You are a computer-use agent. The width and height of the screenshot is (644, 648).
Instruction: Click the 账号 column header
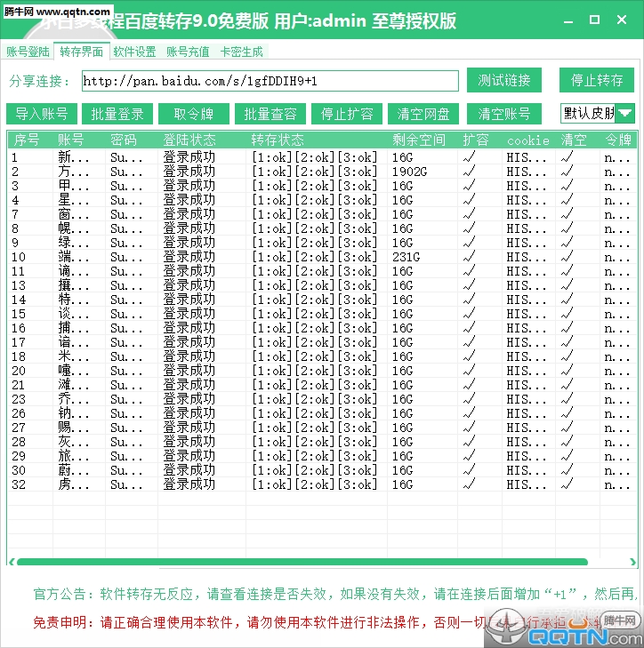coord(71,140)
